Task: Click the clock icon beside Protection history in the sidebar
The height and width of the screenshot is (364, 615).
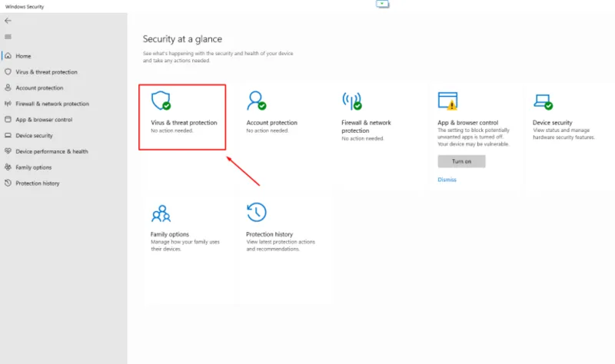Action: click(8, 183)
